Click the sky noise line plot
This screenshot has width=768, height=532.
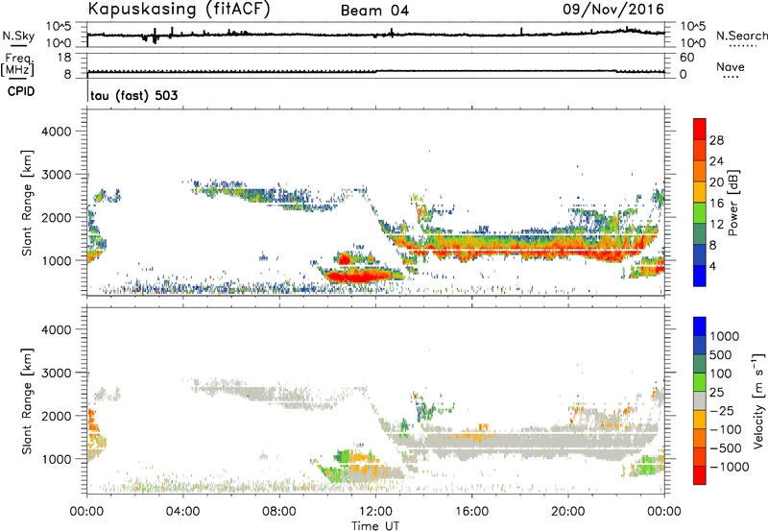[375, 35]
